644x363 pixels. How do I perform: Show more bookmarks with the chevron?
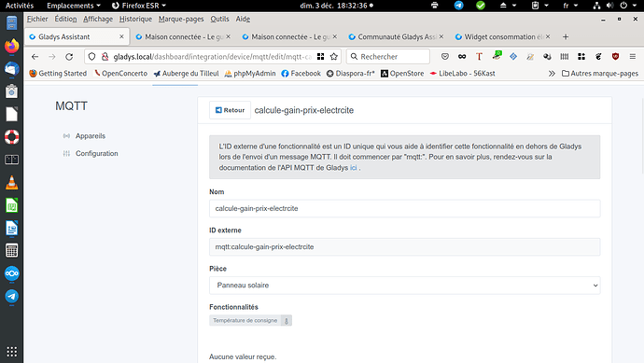[x=552, y=74]
